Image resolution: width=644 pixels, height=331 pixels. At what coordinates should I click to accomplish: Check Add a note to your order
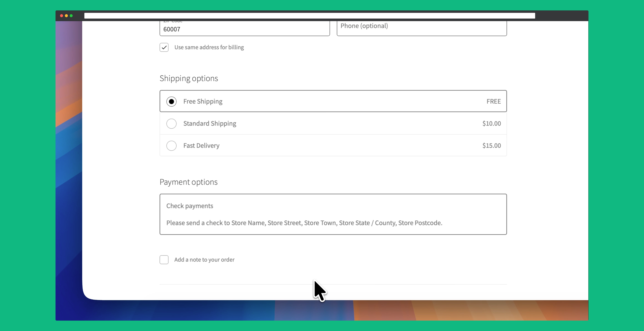pos(164,260)
